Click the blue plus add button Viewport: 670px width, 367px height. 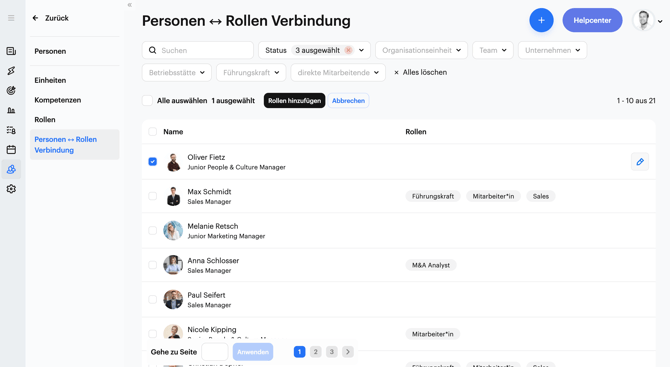click(x=541, y=20)
